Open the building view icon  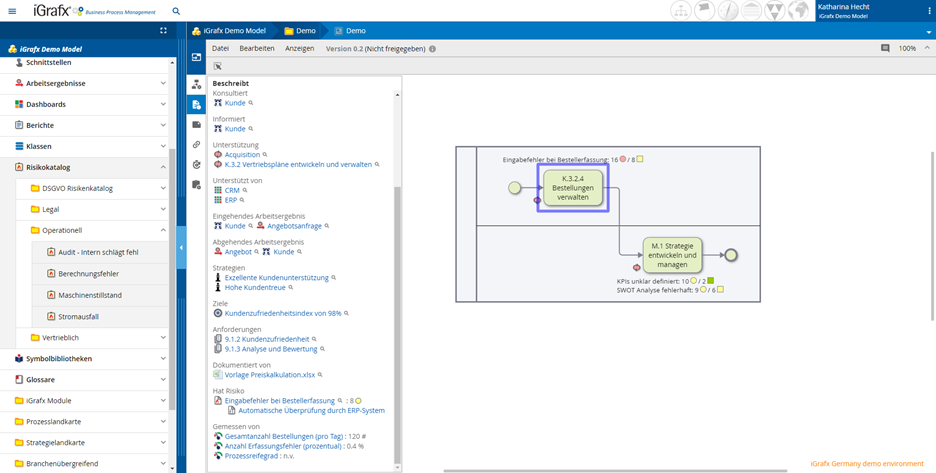coord(752,11)
